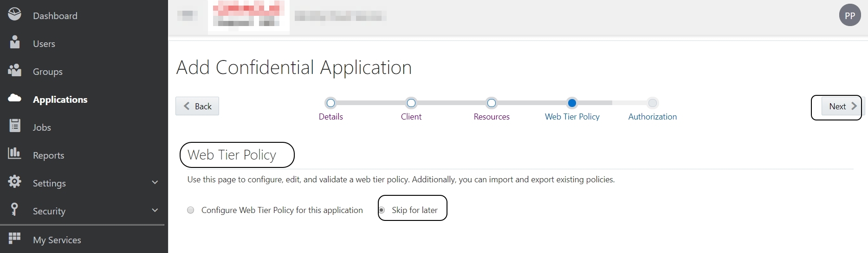Click the My Services grid icon
Screen dimensions: 868x253
(15, 238)
